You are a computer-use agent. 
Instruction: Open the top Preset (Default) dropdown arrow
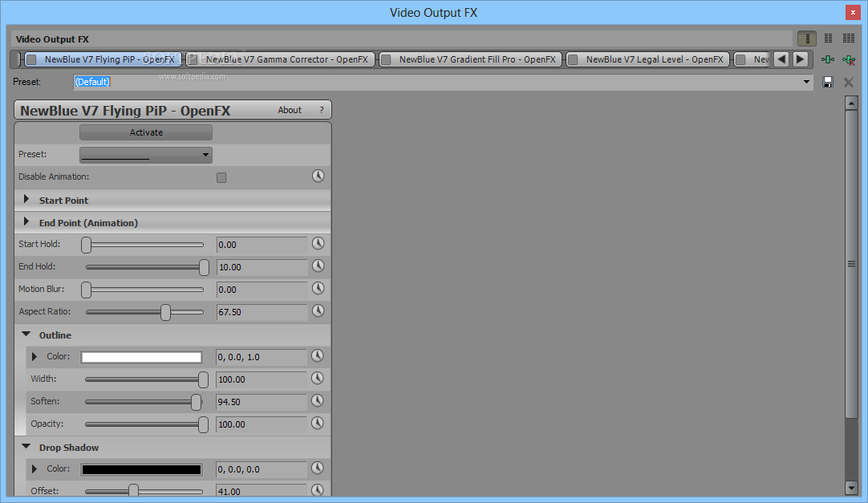coord(806,82)
